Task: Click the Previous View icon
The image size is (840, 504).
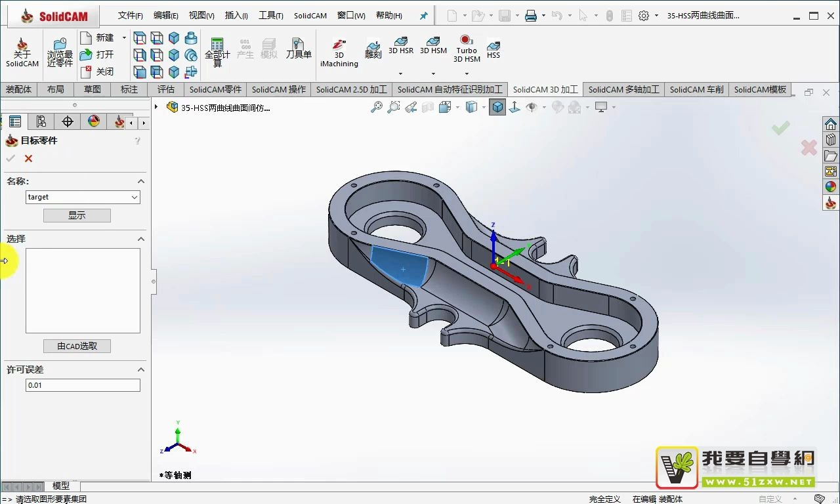Action: pyautogui.click(x=411, y=107)
